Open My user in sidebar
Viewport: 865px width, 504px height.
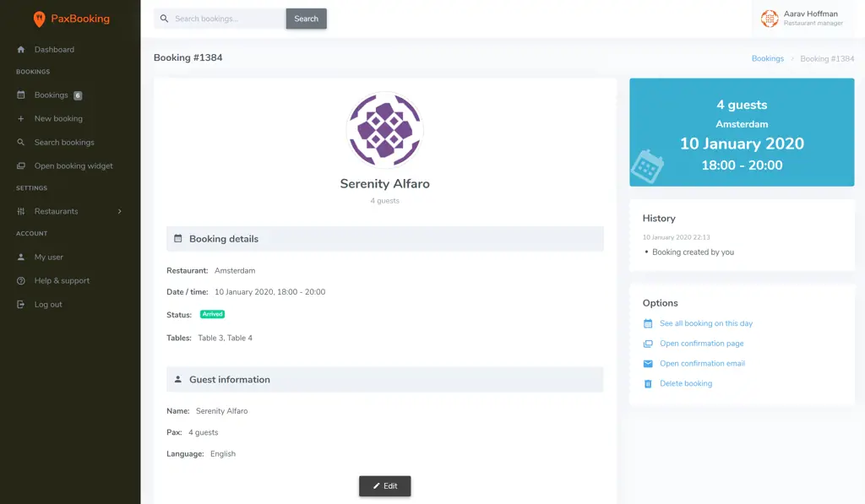tap(48, 257)
